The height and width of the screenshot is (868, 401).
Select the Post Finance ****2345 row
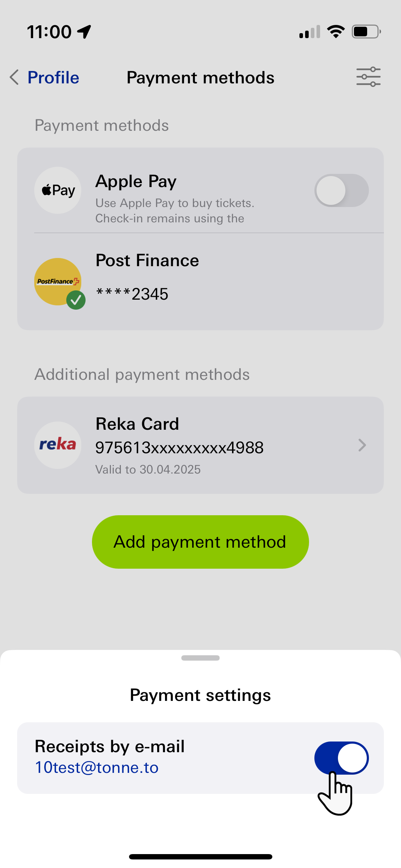point(200,281)
